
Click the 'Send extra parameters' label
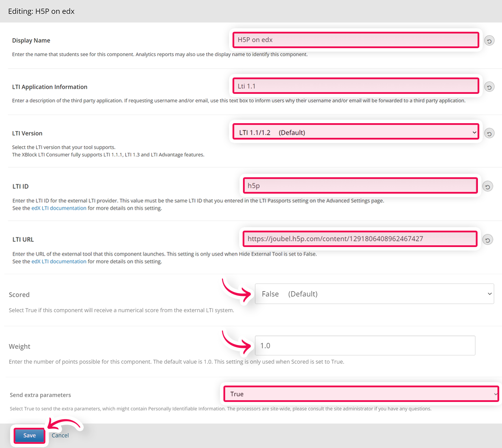click(x=40, y=395)
